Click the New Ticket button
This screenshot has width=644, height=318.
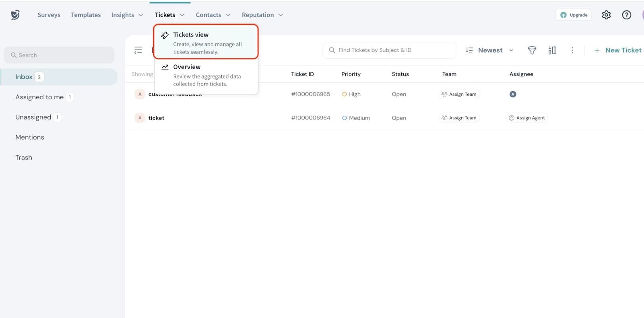(x=618, y=50)
